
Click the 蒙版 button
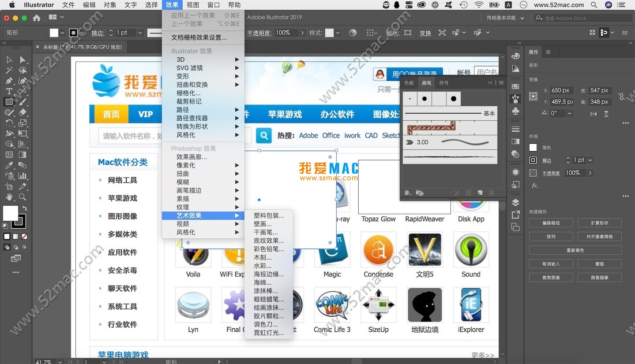[599, 264]
